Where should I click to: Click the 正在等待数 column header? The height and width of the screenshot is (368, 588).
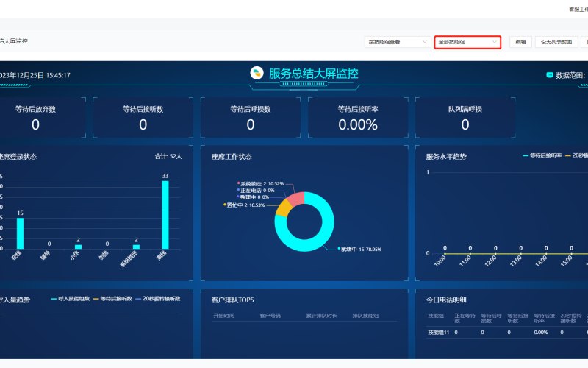tap(465, 318)
